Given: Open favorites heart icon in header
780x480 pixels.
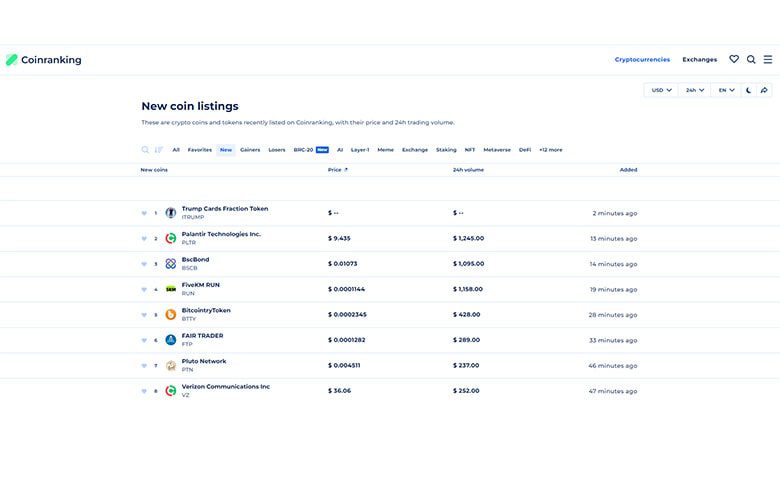Looking at the screenshot, I should click(x=734, y=59).
